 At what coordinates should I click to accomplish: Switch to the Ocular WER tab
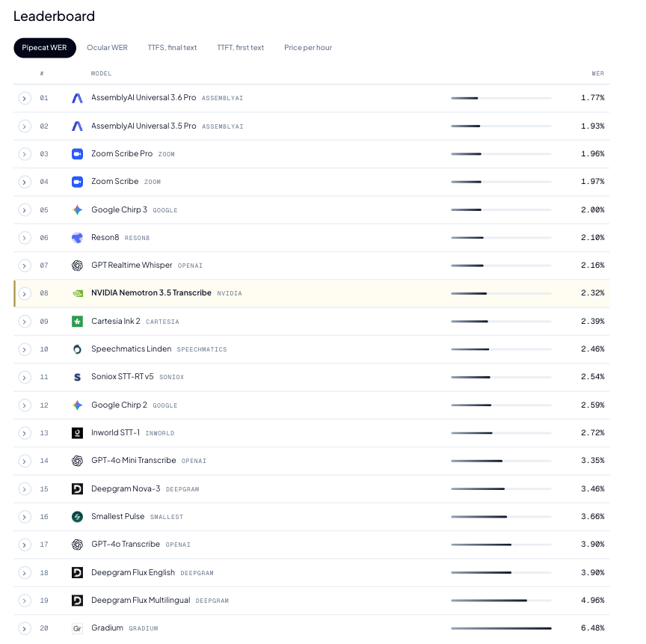[107, 48]
